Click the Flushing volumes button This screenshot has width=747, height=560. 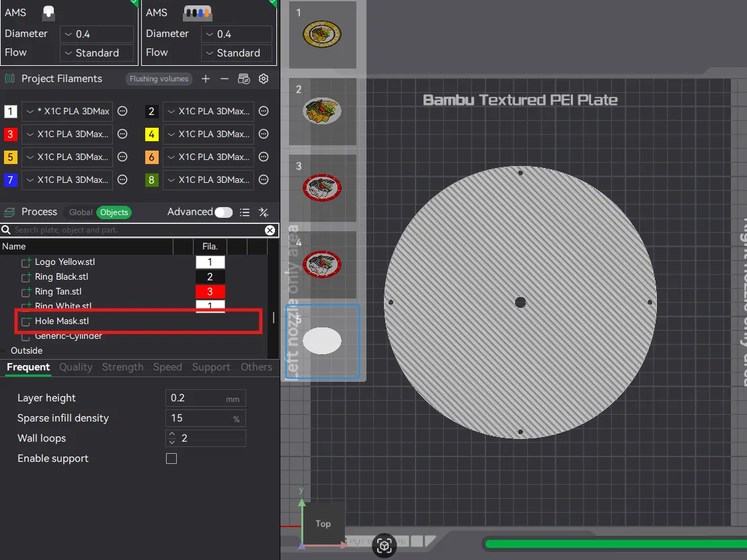coord(159,79)
